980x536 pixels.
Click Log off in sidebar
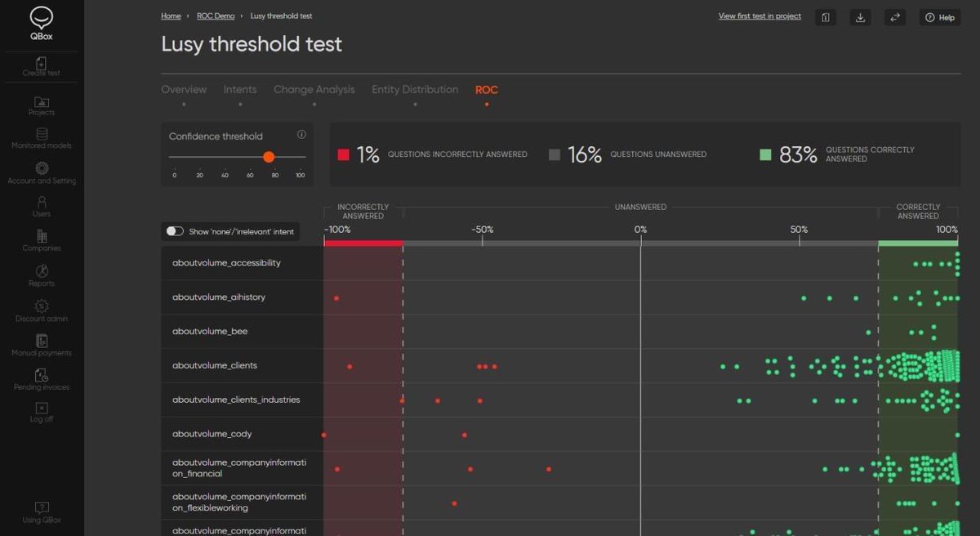42,412
